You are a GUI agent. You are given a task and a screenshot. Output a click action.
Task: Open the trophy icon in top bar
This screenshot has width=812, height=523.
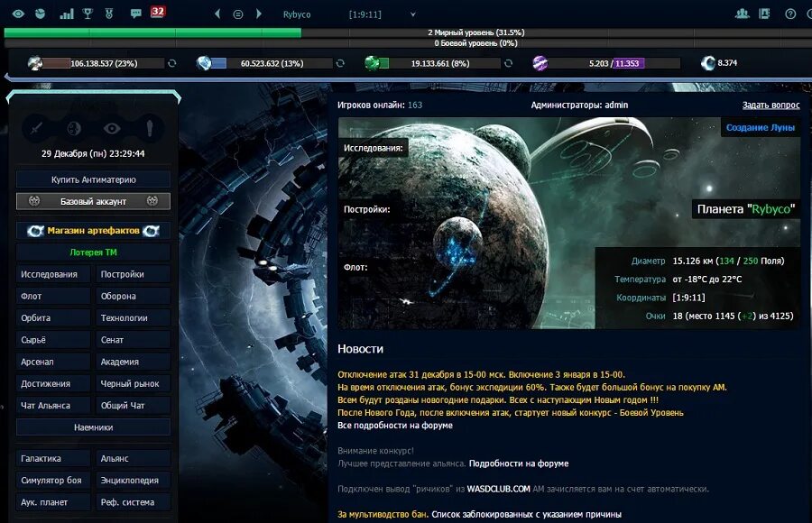point(88,14)
